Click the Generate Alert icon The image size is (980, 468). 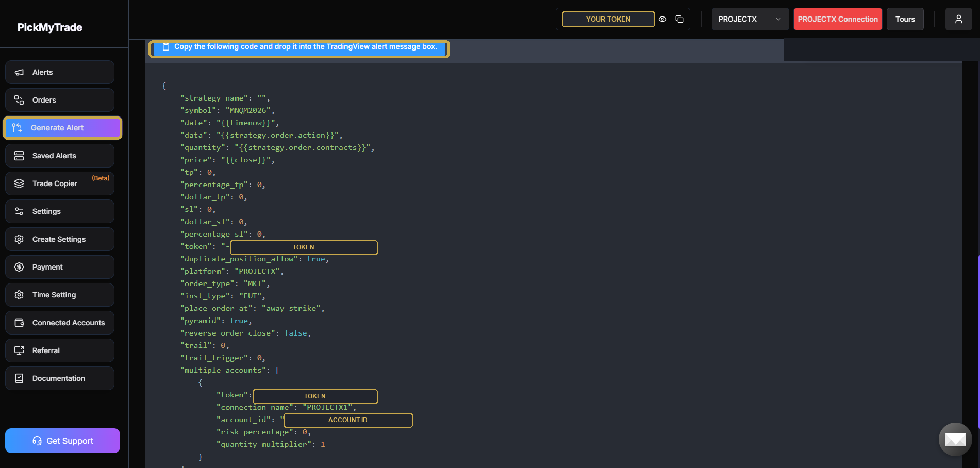pos(17,128)
